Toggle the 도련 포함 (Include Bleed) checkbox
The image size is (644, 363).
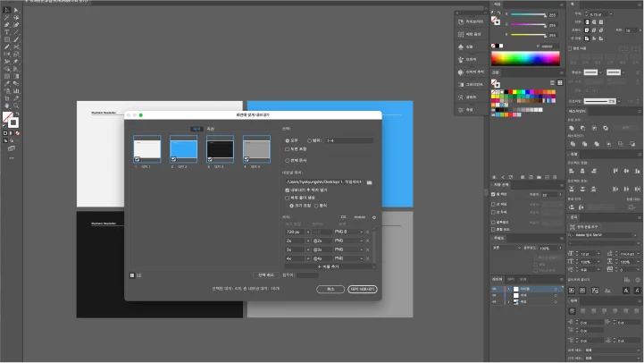point(287,149)
